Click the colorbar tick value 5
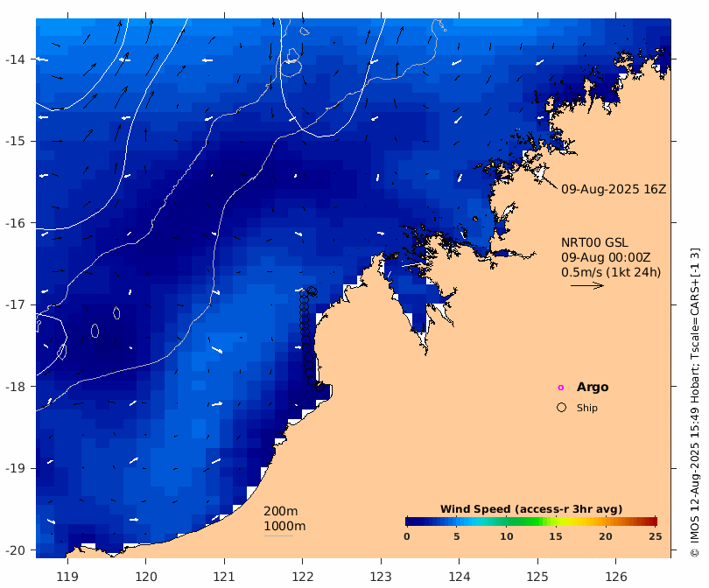Screen dimensions: 709x588 tap(457, 536)
